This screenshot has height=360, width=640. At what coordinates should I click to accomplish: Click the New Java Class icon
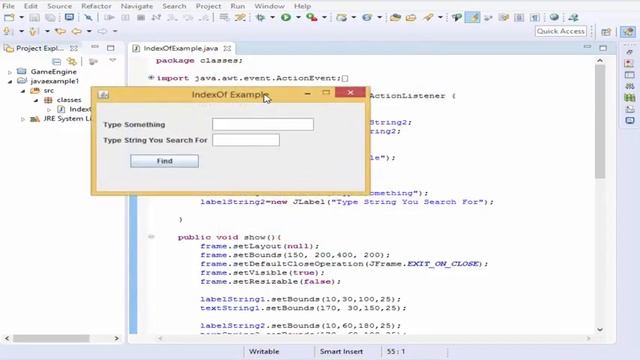(367, 18)
